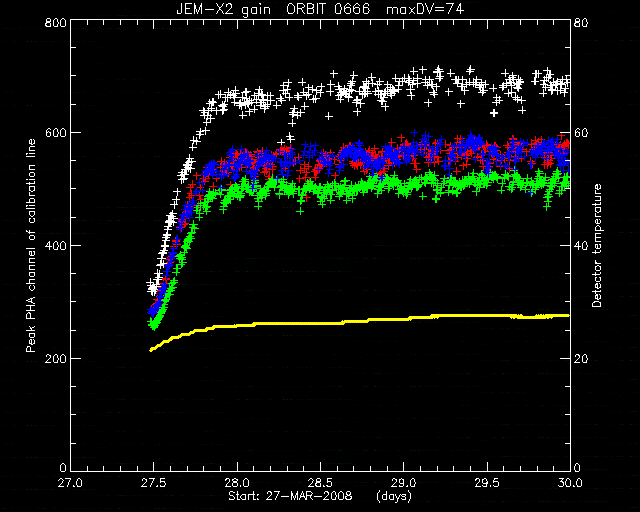Click the maxDV=74 label in the title
The height and width of the screenshot is (512, 640).
[x=425, y=9]
